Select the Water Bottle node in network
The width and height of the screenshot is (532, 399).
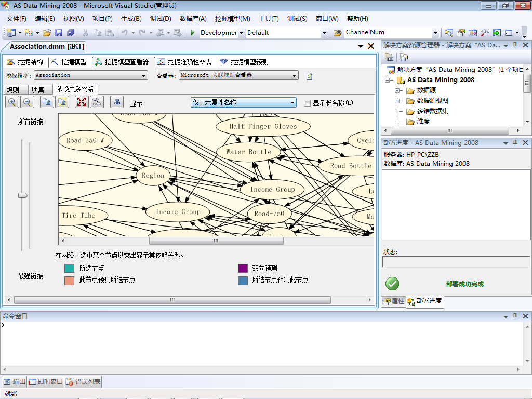click(x=249, y=152)
